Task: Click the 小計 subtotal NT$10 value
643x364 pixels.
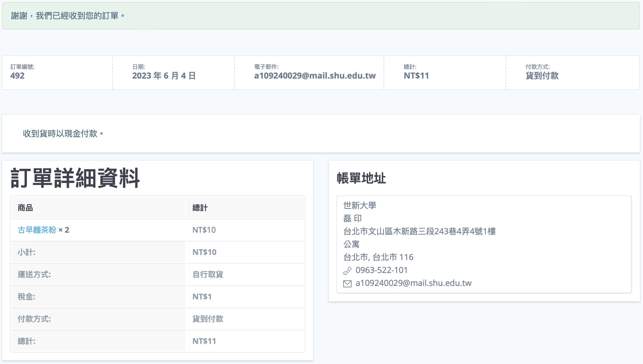Action: tap(204, 252)
